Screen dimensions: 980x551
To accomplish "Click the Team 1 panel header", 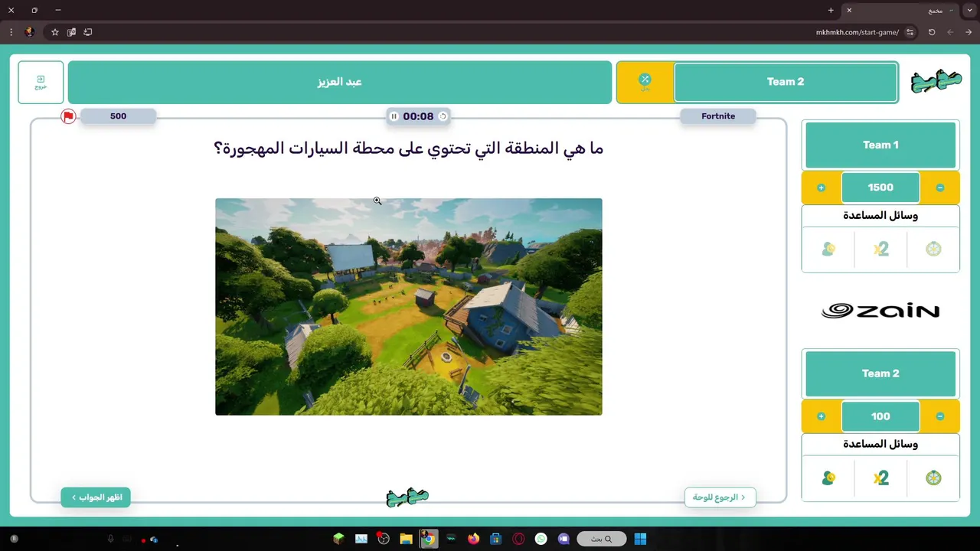I will [880, 145].
